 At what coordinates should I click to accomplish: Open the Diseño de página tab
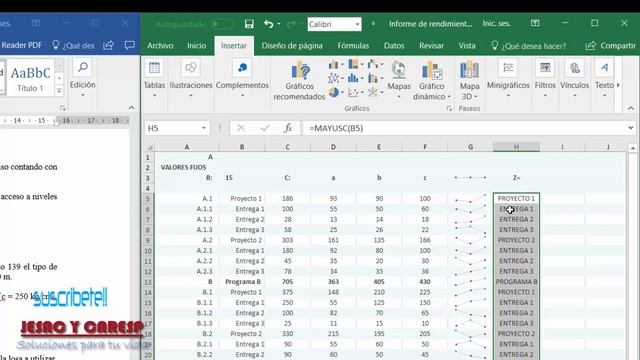click(292, 46)
